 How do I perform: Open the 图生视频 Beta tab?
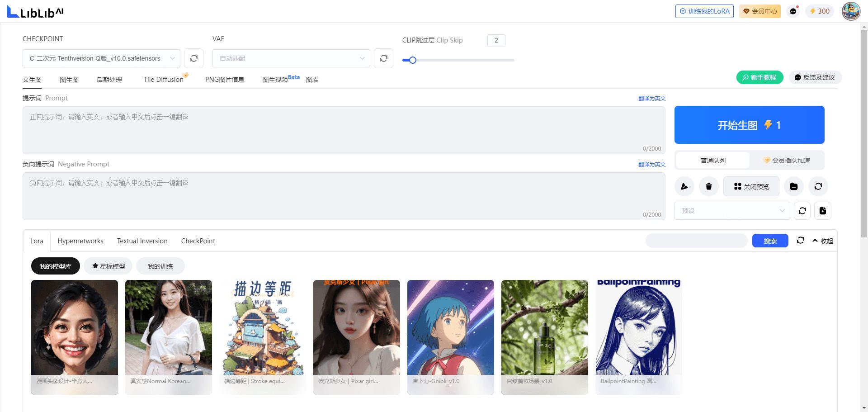click(280, 79)
